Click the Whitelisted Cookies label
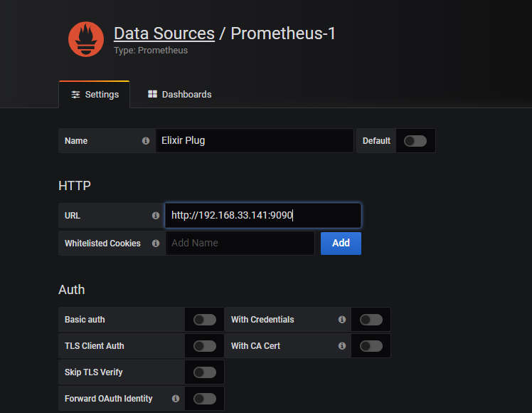 102,244
